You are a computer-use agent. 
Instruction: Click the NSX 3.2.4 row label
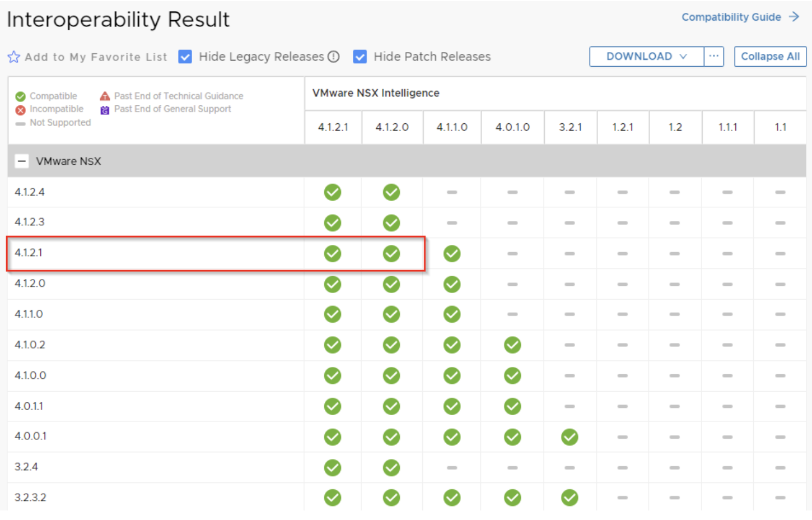pyautogui.click(x=26, y=467)
